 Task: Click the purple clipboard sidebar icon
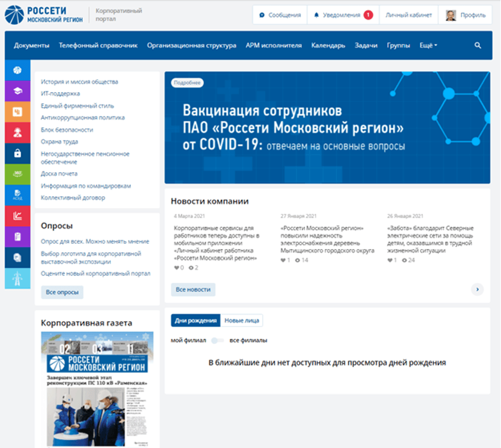coord(18,237)
